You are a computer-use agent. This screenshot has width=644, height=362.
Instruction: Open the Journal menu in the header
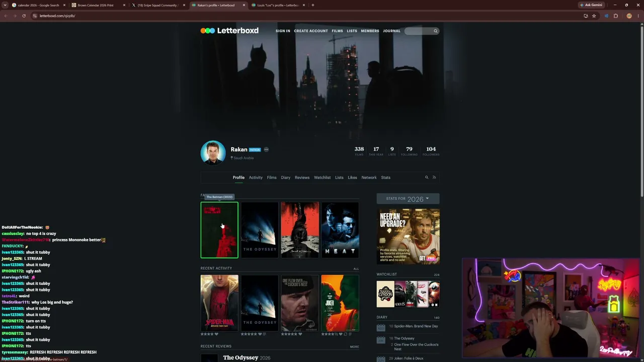[391, 31]
